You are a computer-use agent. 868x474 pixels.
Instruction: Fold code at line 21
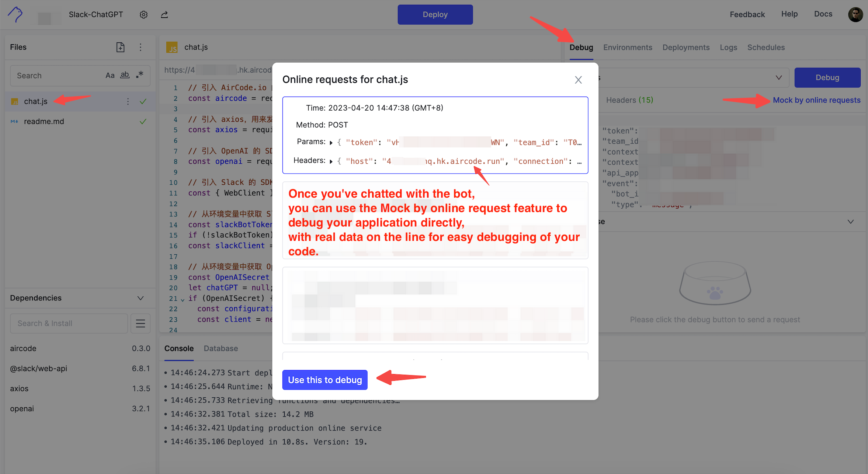[x=183, y=299]
